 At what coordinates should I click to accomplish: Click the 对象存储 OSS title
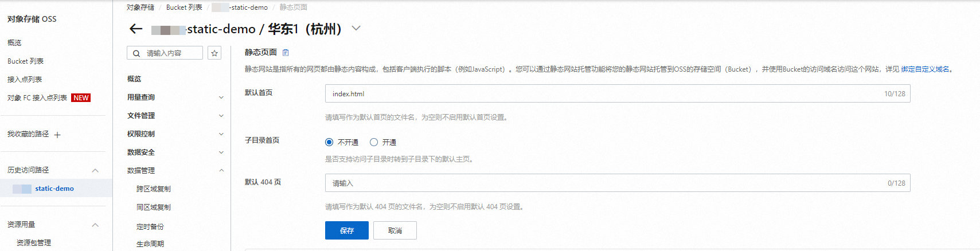[x=32, y=19]
